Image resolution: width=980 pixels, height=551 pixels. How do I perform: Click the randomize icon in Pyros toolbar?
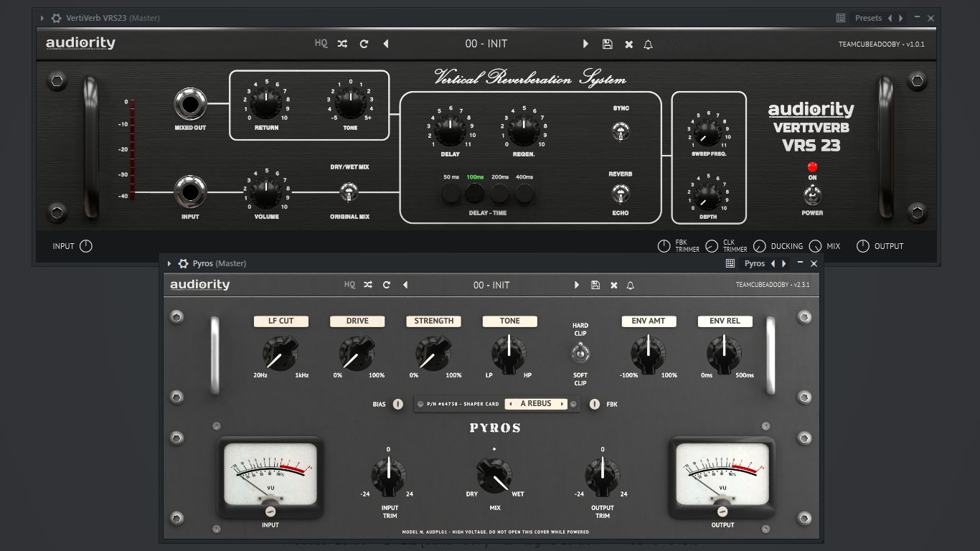[367, 285]
